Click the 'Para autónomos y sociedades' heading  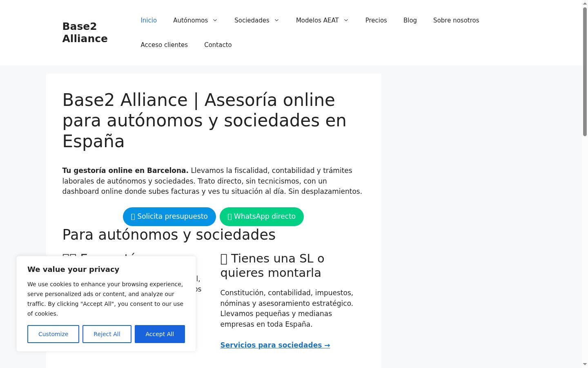(169, 235)
